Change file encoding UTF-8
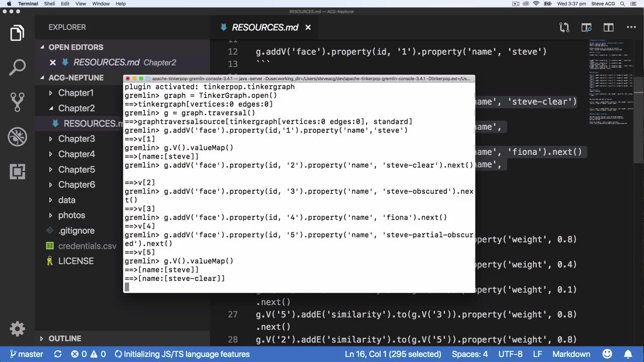Viewport: 644px width, 362px height. pos(510,354)
